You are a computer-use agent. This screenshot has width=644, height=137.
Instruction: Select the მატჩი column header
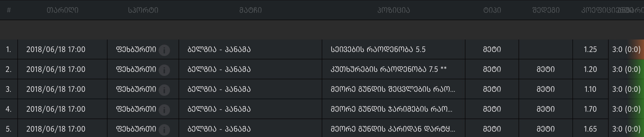click(250, 10)
